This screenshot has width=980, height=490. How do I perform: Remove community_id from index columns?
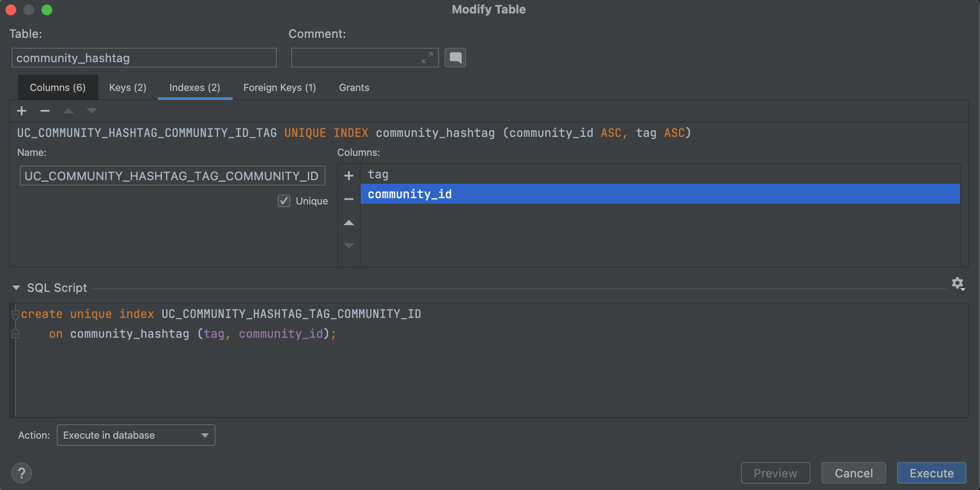[348, 199]
